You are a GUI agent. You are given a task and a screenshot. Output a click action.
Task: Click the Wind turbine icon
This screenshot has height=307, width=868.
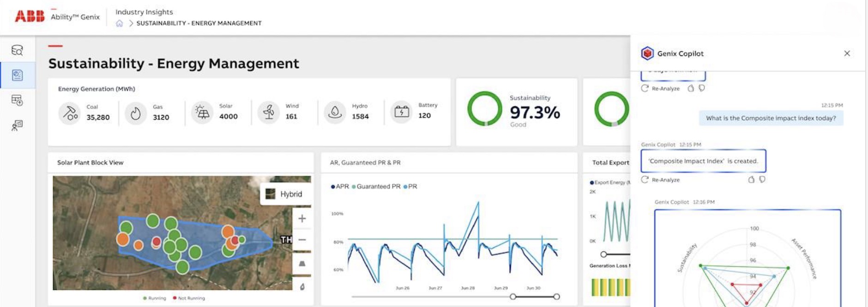coord(269,112)
